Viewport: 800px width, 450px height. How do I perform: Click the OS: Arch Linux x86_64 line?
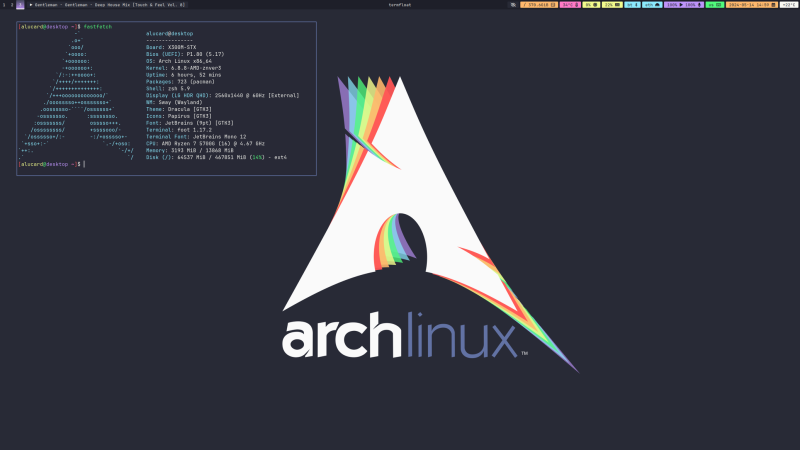179,61
